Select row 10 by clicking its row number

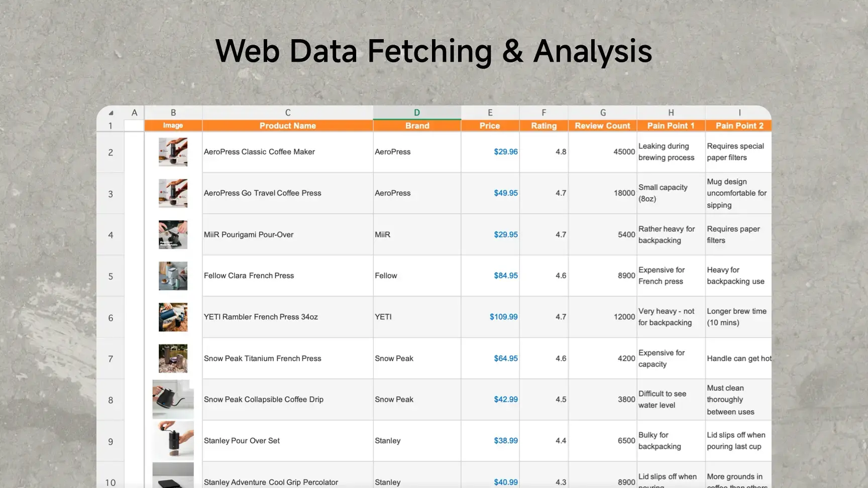coord(111,482)
